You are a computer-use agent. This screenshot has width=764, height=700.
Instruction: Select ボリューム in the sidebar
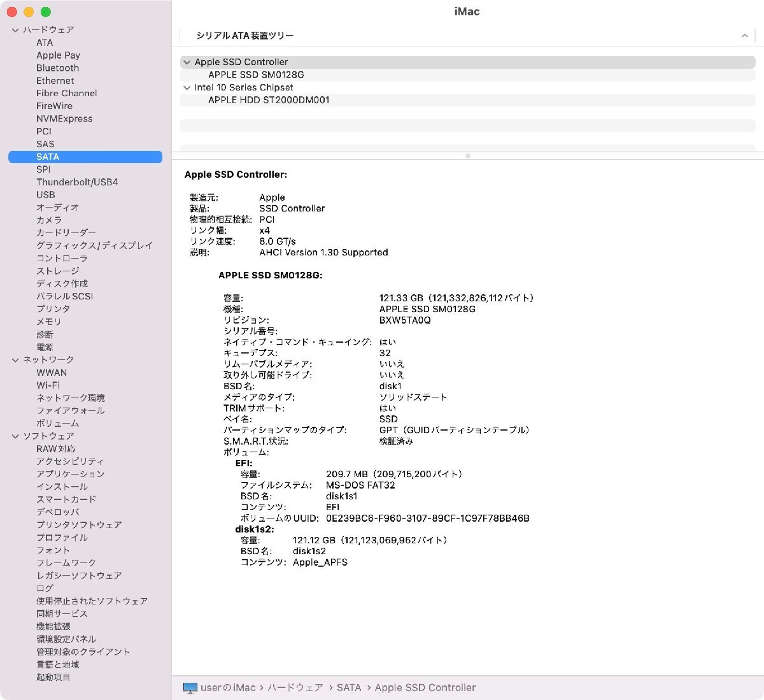57,424
